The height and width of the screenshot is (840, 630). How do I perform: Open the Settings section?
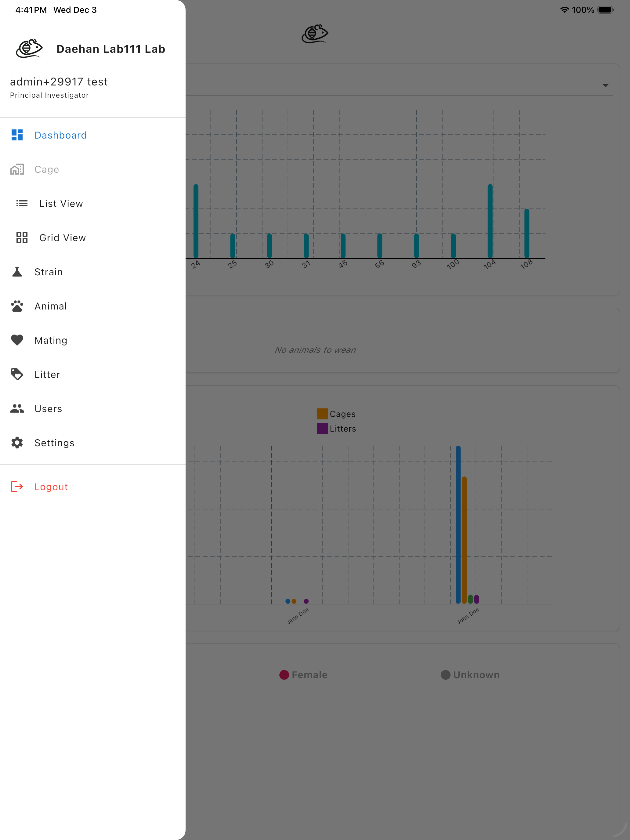(93, 442)
